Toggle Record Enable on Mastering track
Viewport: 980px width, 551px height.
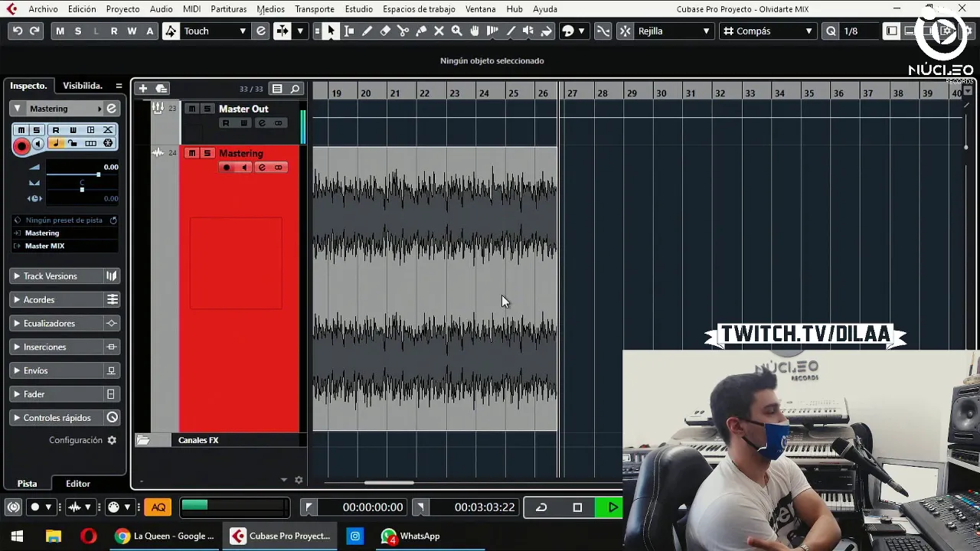point(226,168)
